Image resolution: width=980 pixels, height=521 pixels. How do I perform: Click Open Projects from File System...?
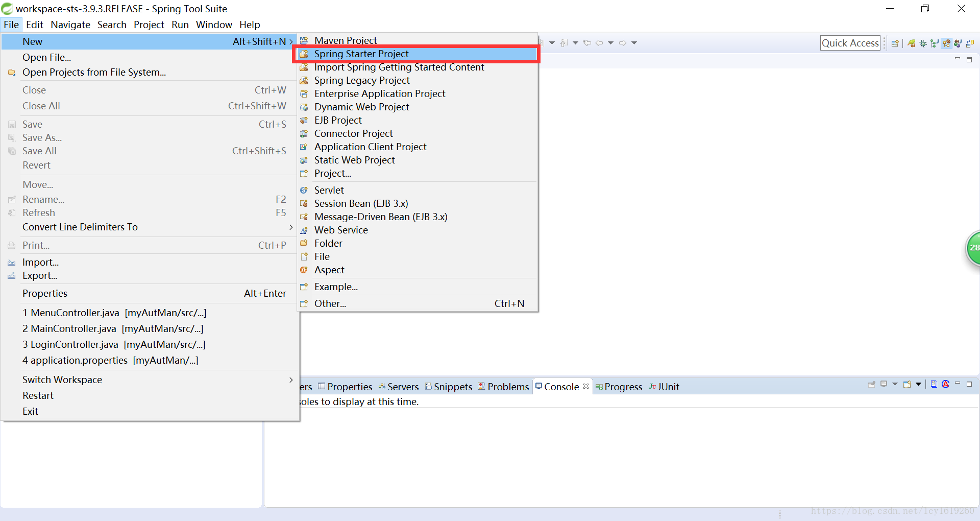(150, 72)
